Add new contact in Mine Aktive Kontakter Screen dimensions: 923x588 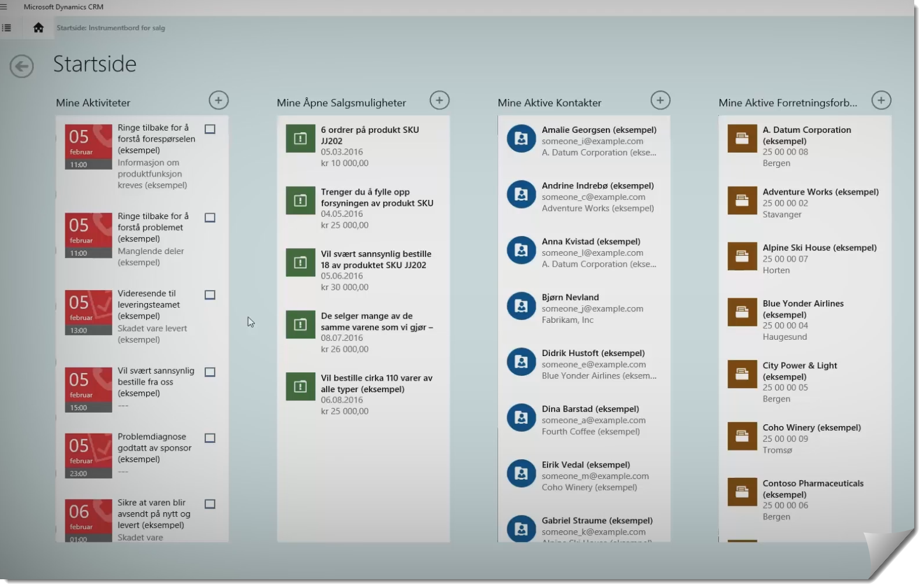[x=660, y=100]
